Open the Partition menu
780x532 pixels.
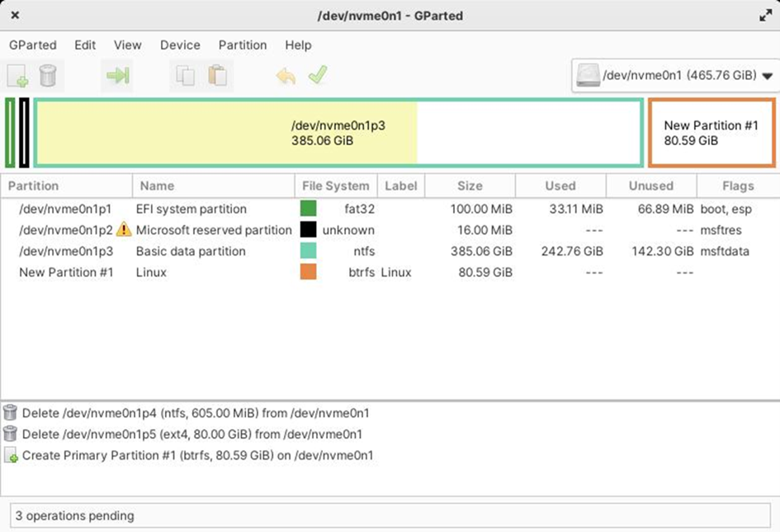click(242, 45)
